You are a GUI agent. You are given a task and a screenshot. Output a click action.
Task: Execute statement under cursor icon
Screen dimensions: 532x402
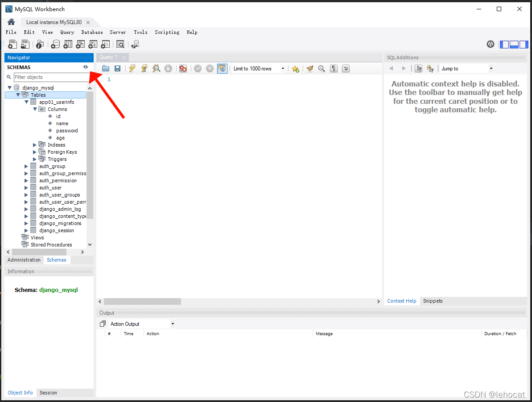[x=144, y=69]
